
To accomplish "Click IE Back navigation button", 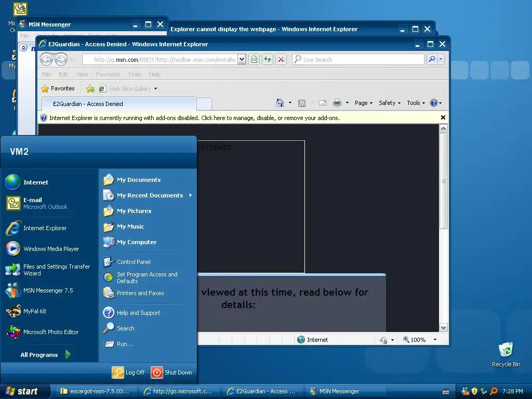I will pos(47,59).
